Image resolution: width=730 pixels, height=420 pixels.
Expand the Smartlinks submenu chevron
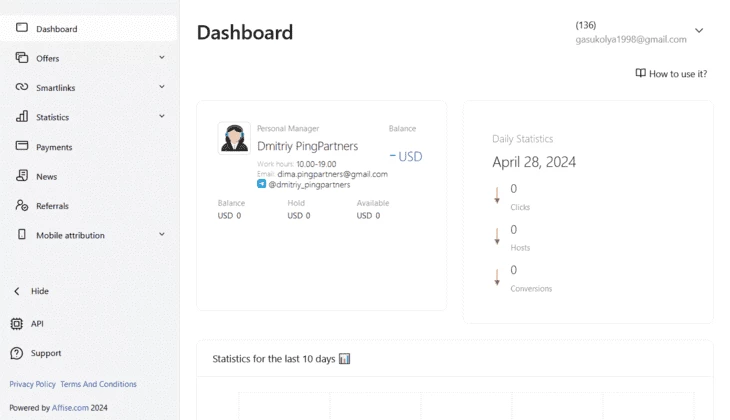(162, 87)
